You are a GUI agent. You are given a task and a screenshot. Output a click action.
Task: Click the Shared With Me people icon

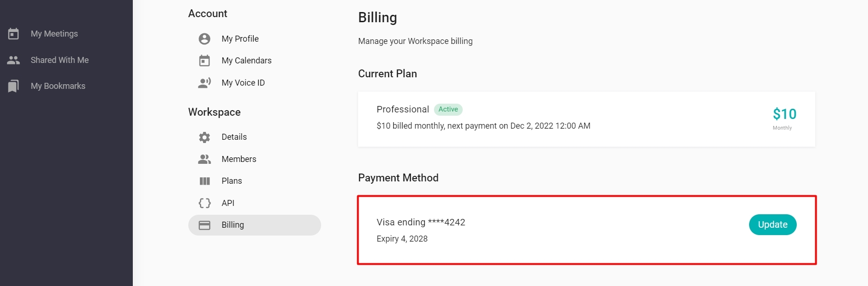click(x=13, y=60)
